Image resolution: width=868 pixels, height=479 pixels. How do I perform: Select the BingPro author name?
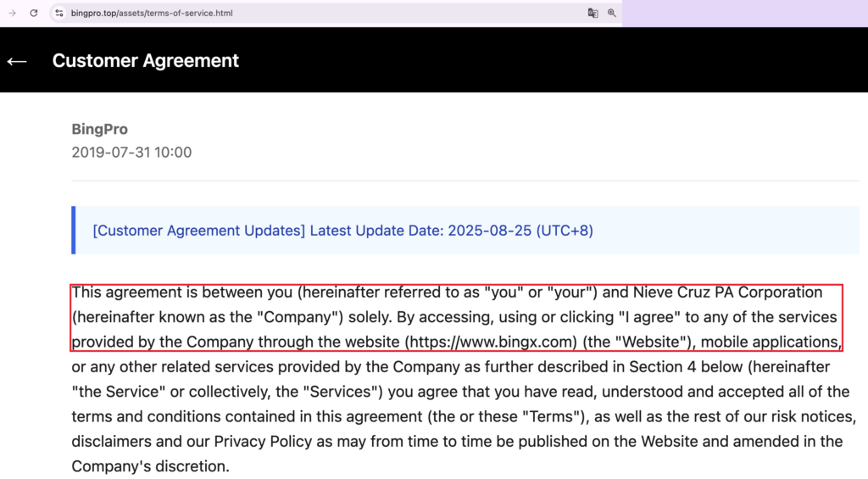[x=100, y=129]
